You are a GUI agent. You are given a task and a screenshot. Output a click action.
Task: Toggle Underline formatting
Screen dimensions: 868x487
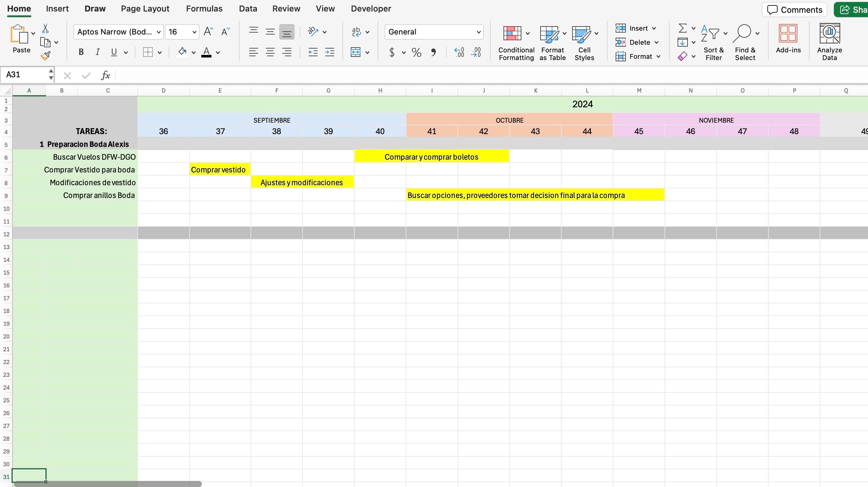pos(114,52)
